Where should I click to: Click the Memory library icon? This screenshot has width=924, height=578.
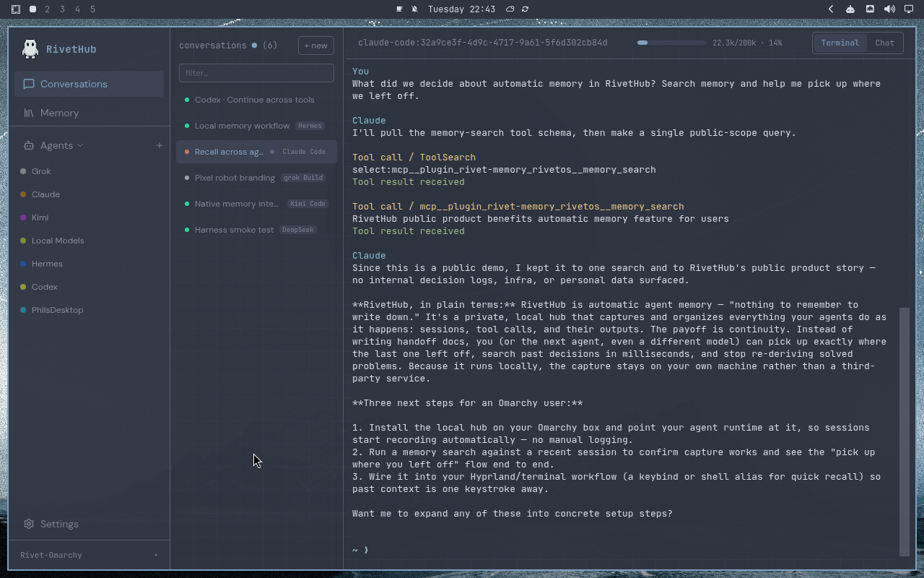[29, 113]
